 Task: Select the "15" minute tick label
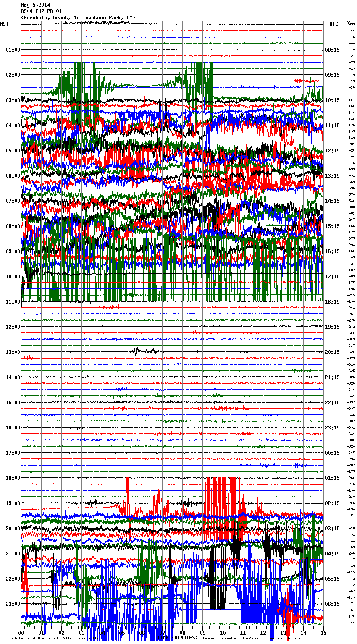coord(323,633)
